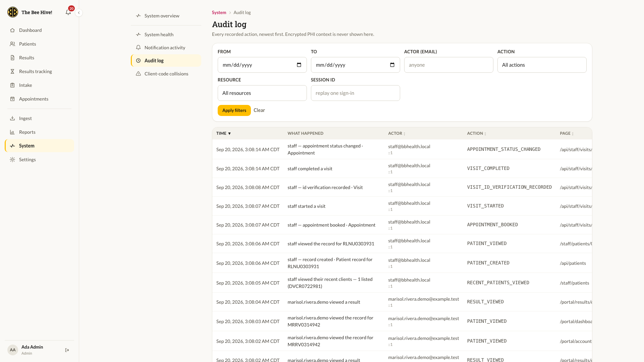Sort the table by the ACTION column

[x=477, y=133]
